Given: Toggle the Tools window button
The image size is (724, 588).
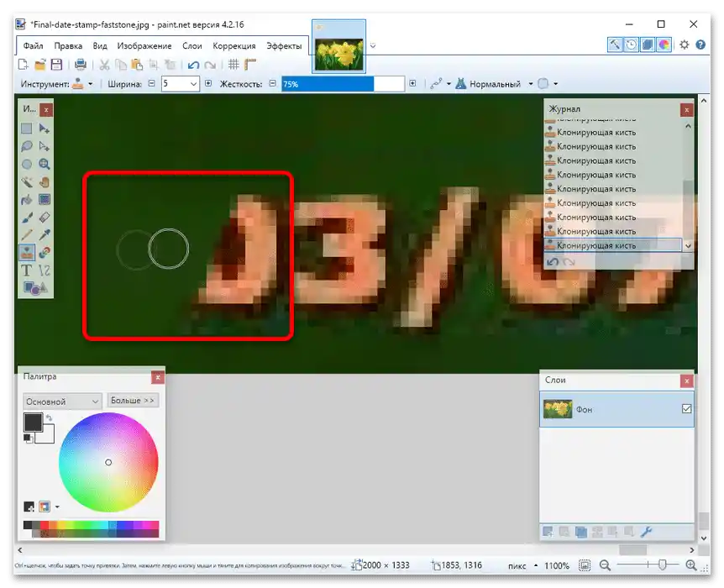Looking at the screenshot, I should [615, 45].
